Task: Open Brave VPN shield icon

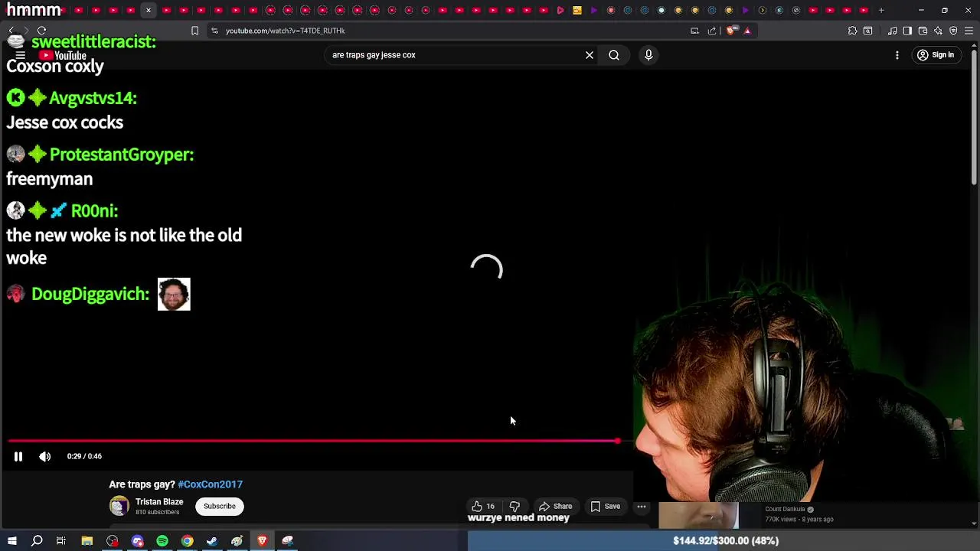Action: [953, 31]
